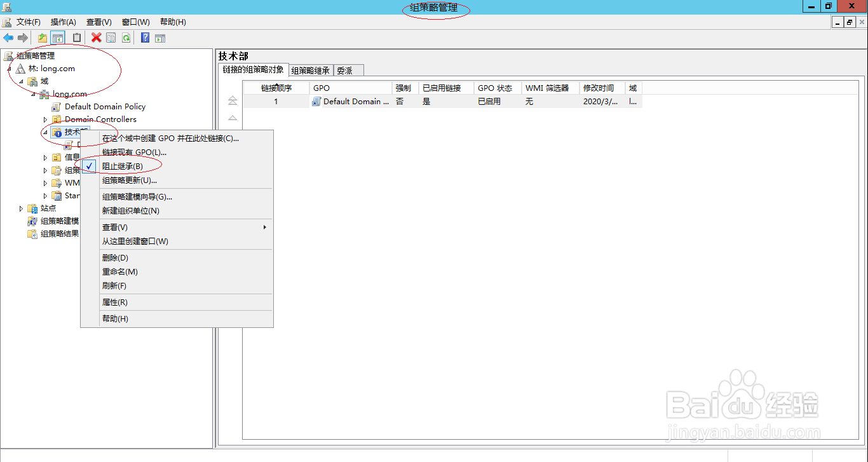
Task: Click the up one level folder icon
Action: click(x=42, y=37)
